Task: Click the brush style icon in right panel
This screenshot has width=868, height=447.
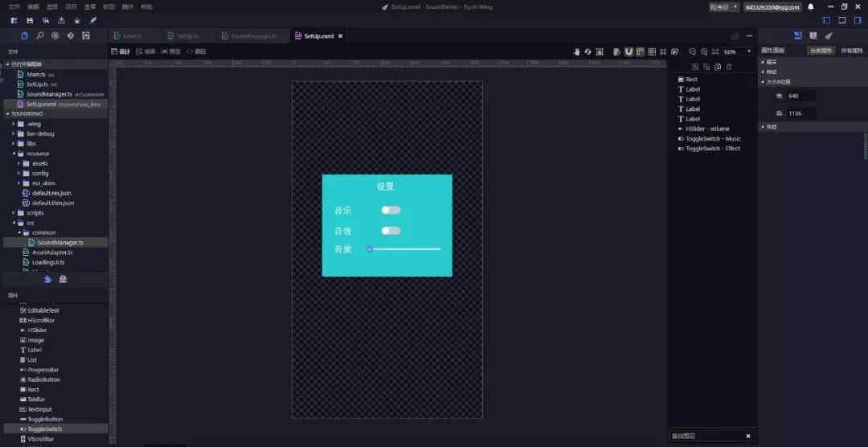Action: [829, 36]
